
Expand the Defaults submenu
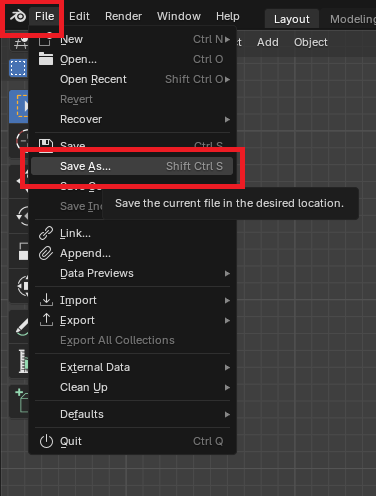(133, 414)
